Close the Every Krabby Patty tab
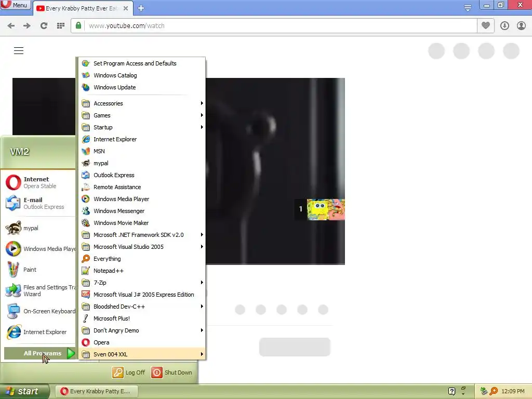The image size is (532, 399). [x=126, y=8]
